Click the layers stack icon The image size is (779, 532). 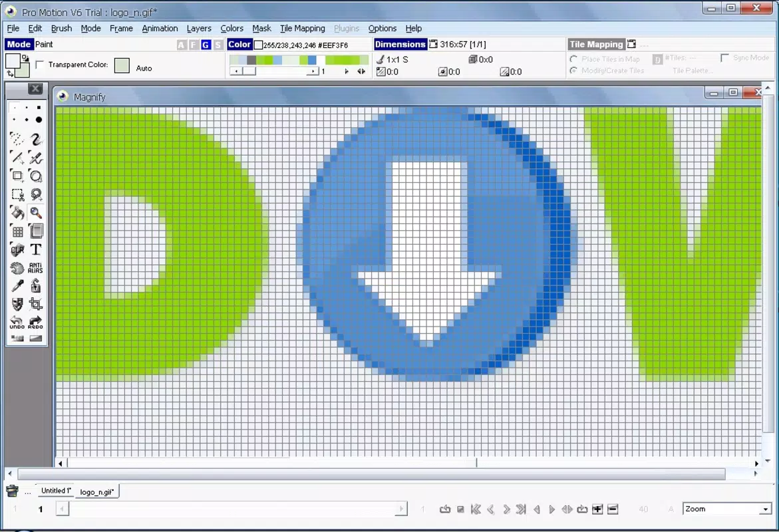point(36,231)
